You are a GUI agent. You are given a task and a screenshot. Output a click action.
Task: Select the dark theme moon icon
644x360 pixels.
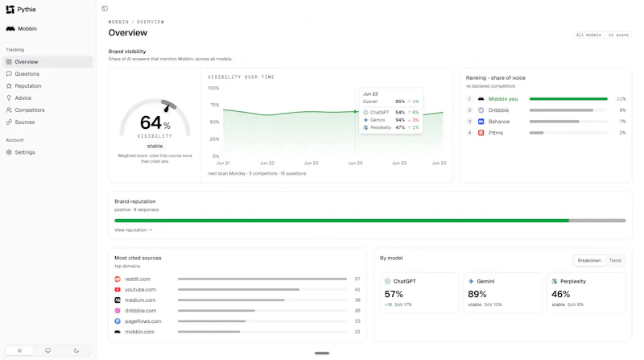76,350
